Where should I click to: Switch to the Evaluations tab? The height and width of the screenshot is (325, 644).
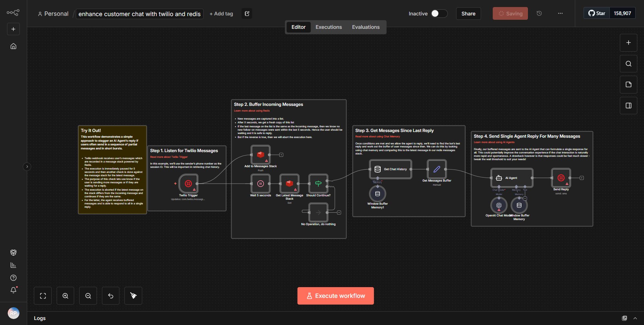366,27
